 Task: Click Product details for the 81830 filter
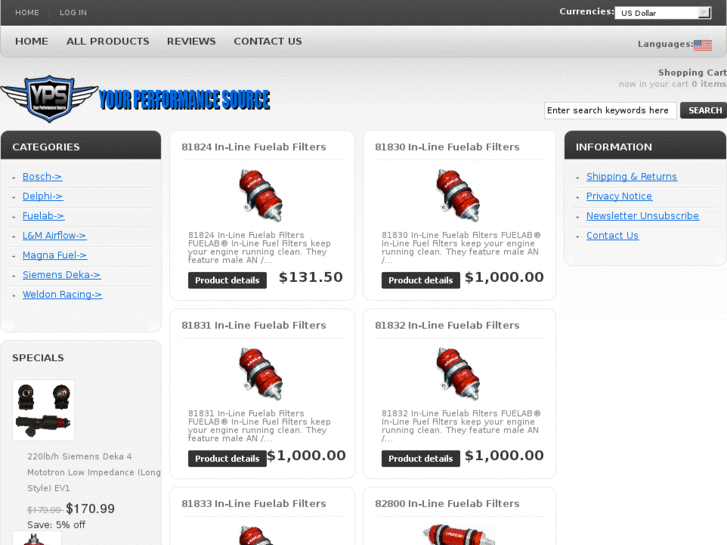coord(421,280)
